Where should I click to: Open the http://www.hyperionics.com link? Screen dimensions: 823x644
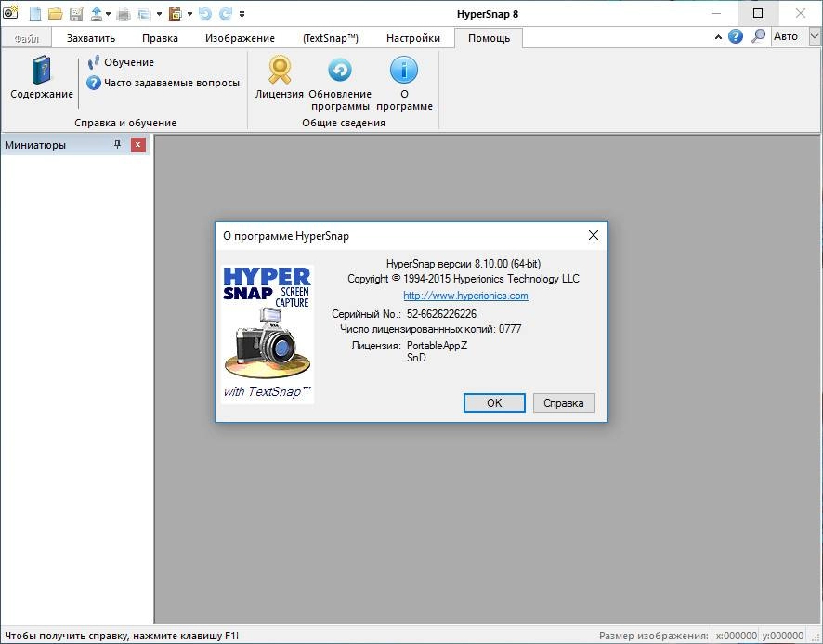tap(465, 296)
